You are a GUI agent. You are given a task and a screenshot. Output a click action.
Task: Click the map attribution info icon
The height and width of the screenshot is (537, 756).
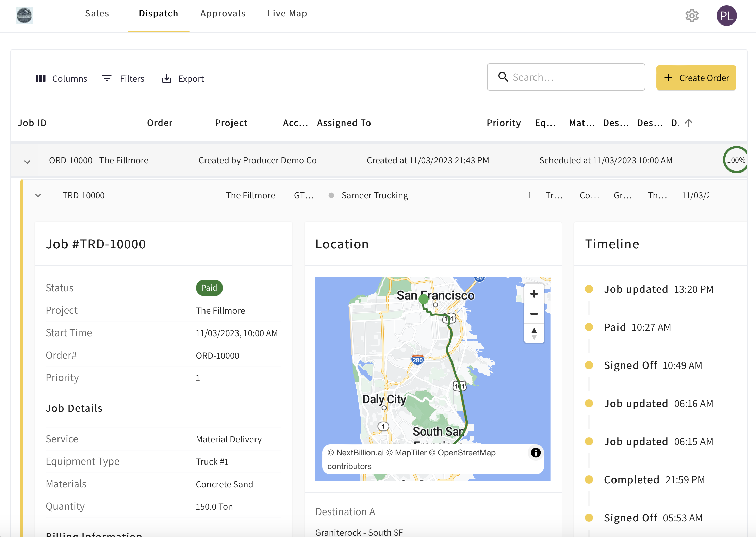point(535,453)
